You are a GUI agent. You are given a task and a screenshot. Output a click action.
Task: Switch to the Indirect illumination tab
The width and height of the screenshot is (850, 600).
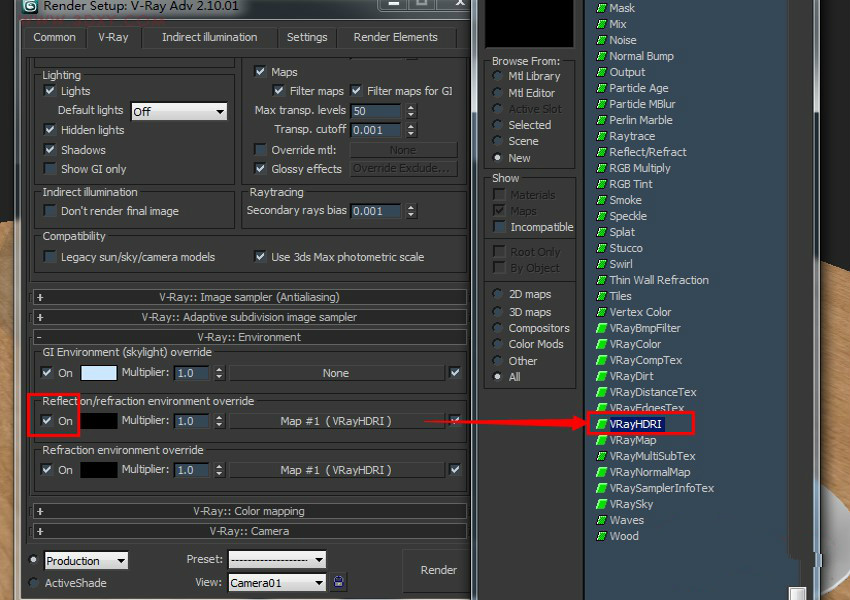[209, 37]
